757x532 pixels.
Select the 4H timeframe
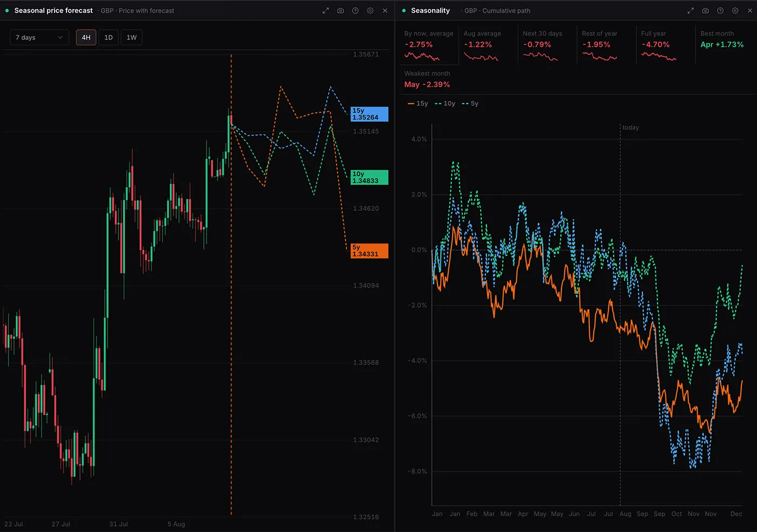(x=86, y=37)
